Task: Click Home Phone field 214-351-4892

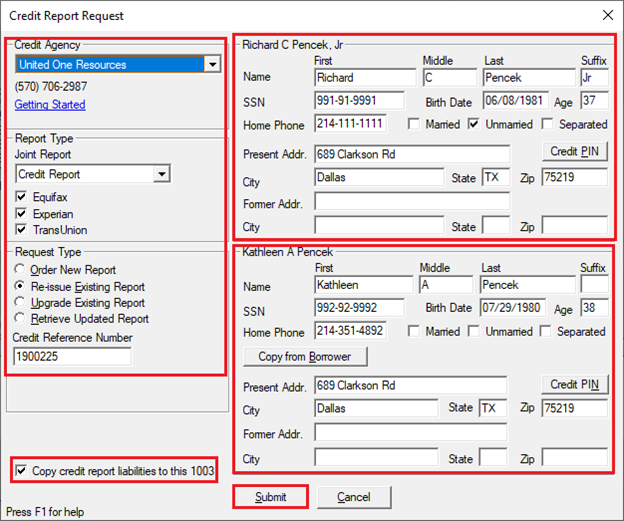Action: pos(350,331)
